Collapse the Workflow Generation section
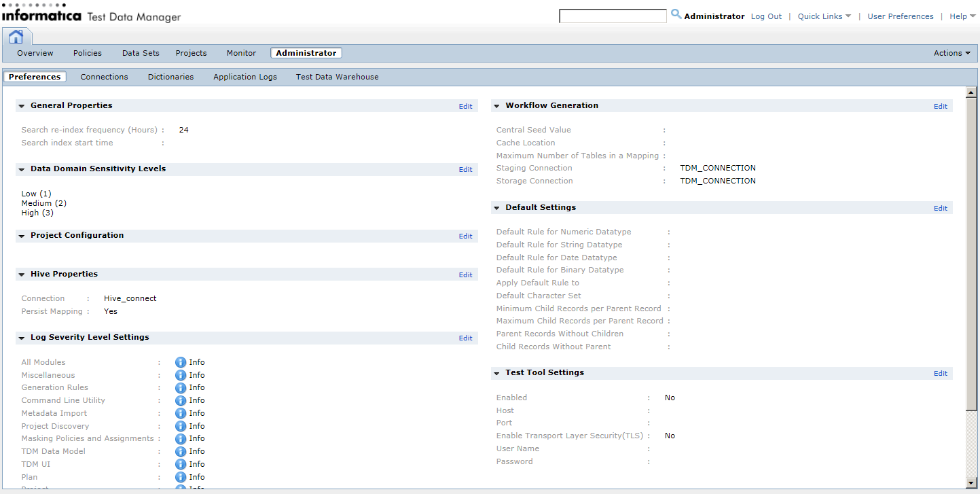 point(496,106)
